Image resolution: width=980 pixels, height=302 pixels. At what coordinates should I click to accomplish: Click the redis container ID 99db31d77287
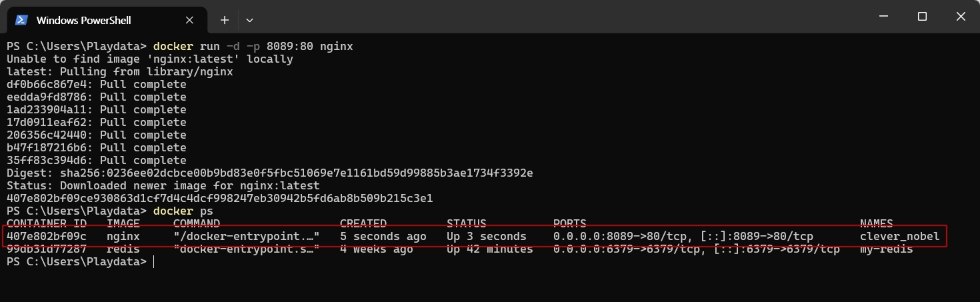(47, 249)
